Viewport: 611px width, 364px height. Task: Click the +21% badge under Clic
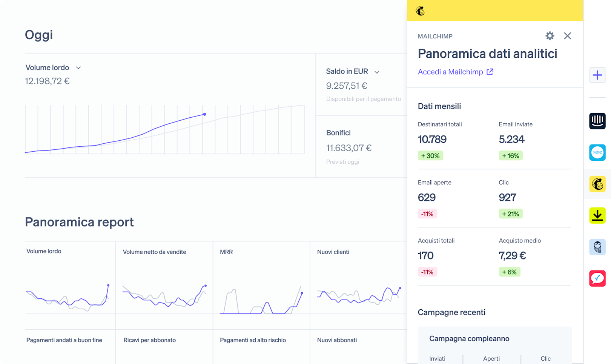point(511,214)
